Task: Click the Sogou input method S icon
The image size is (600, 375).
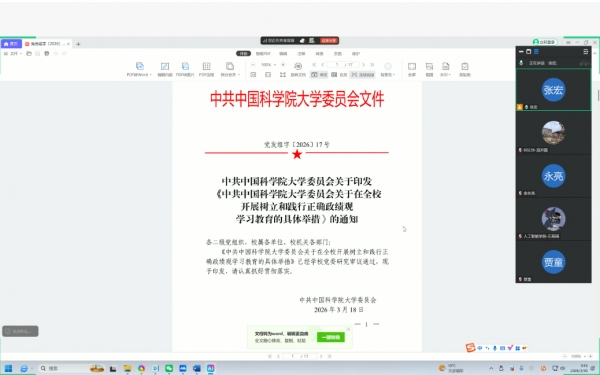Action: (470, 347)
